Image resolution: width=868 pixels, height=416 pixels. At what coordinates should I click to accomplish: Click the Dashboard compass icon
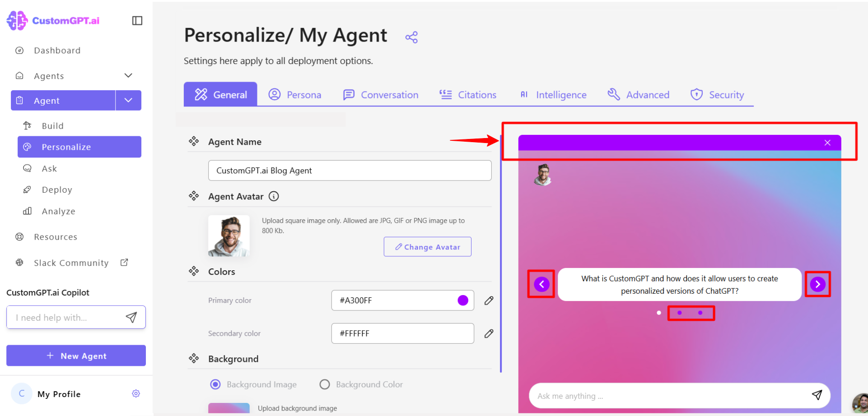19,51
